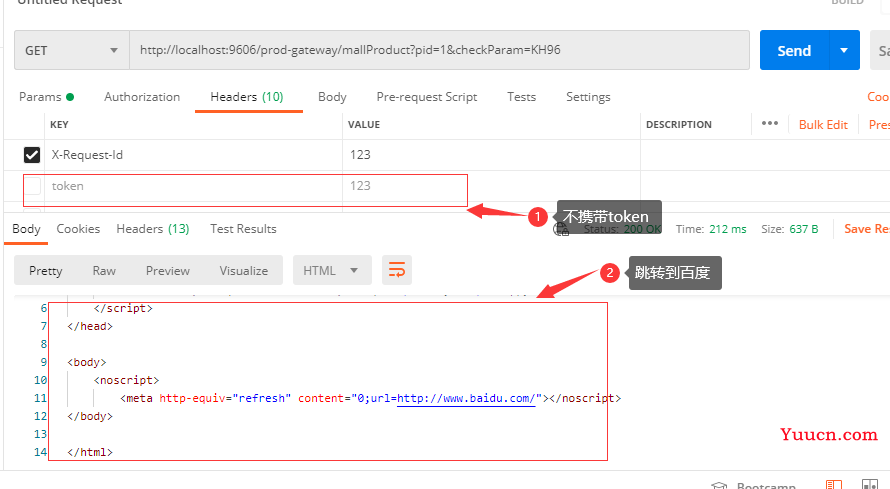Click the 637 B response size
Viewport: 890px width, 489px height.
pyautogui.click(x=804, y=229)
